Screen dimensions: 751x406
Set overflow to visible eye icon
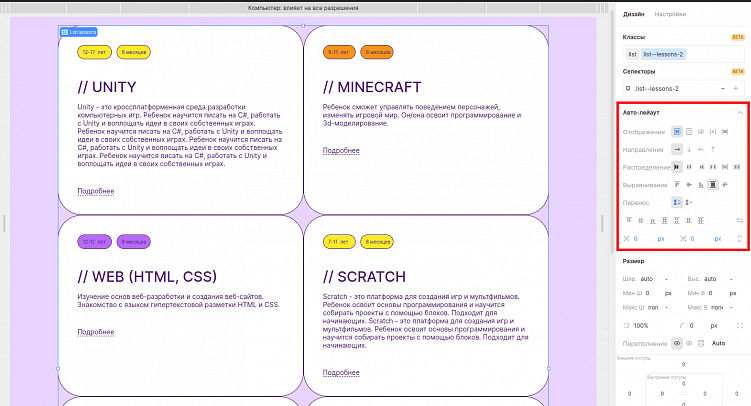pyautogui.click(x=677, y=343)
